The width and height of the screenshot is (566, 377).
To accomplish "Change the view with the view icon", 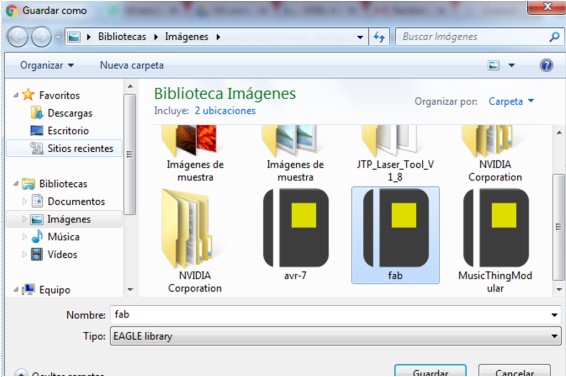I will coord(494,65).
